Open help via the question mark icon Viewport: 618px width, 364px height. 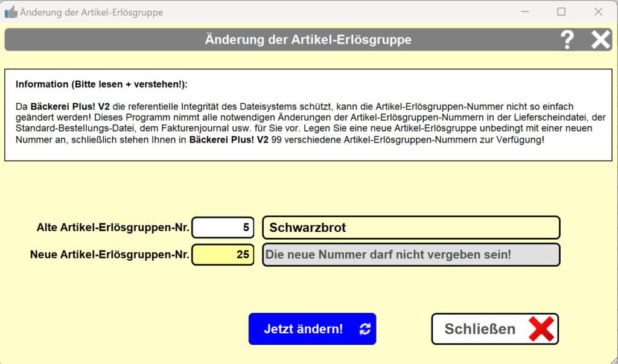tap(567, 40)
